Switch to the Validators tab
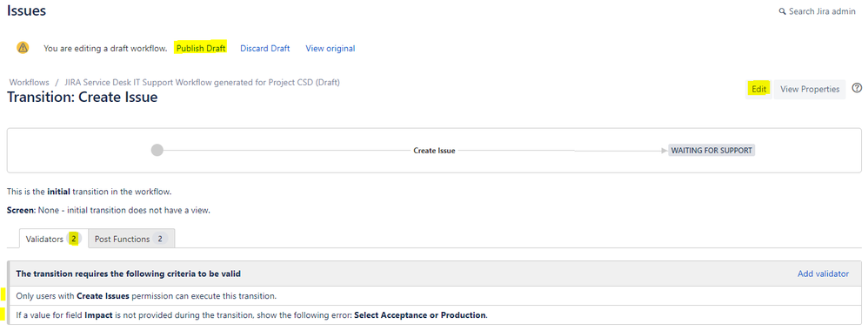This screenshot has height=331, width=868. pyautogui.click(x=54, y=239)
